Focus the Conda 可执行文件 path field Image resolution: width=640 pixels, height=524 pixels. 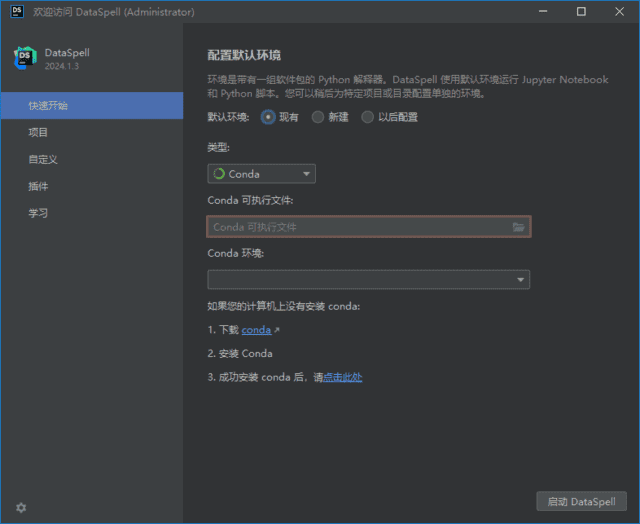click(358, 227)
